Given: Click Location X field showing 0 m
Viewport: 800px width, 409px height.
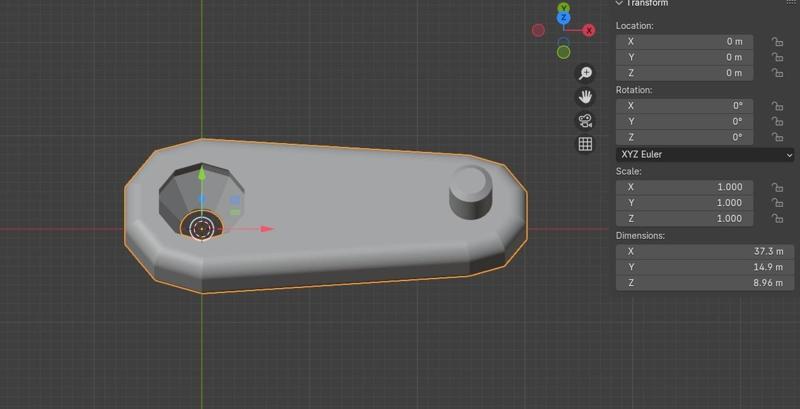Looking at the screenshot, I should [x=684, y=42].
